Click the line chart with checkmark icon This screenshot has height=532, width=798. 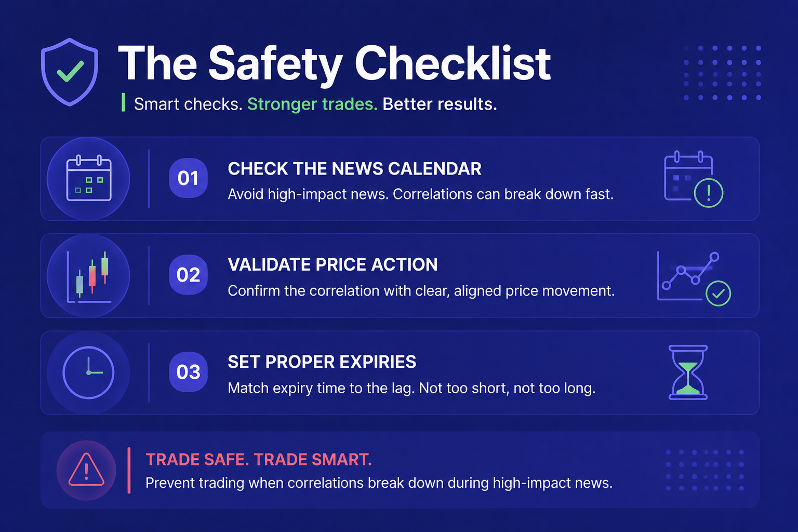click(x=694, y=278)
